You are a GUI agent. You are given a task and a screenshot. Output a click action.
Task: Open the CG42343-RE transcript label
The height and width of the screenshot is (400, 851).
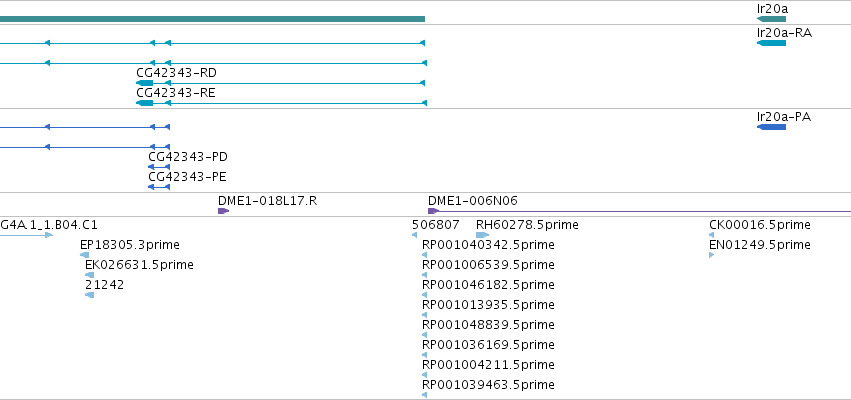176,93
